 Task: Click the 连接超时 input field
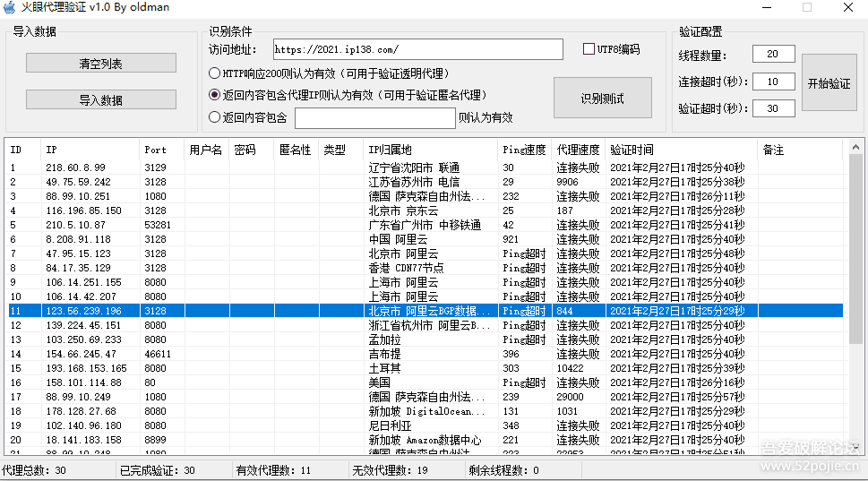773,82
